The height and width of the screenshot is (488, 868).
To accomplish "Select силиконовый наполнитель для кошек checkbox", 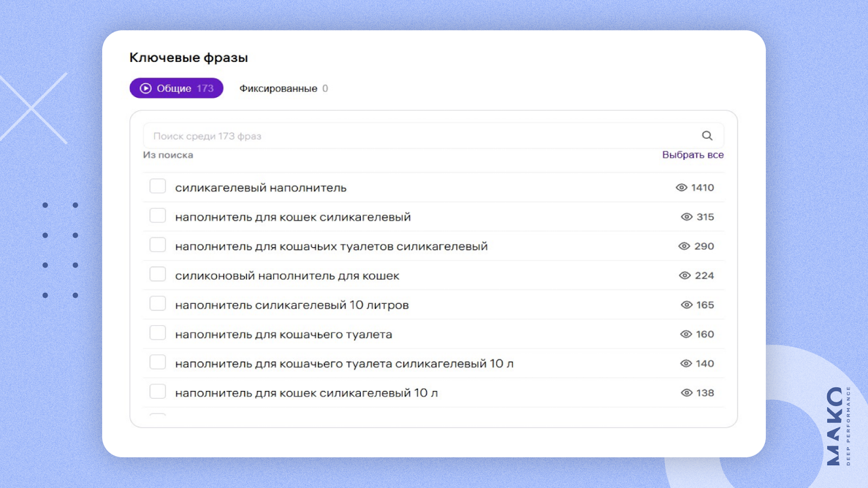I will tap(158, 274).
